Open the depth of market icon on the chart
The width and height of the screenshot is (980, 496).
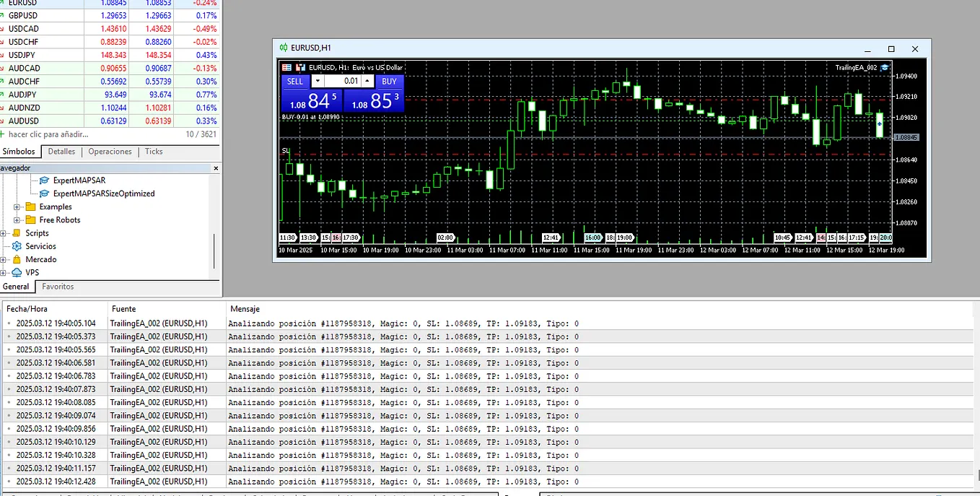pyautogui.click(x=286, y=66)
